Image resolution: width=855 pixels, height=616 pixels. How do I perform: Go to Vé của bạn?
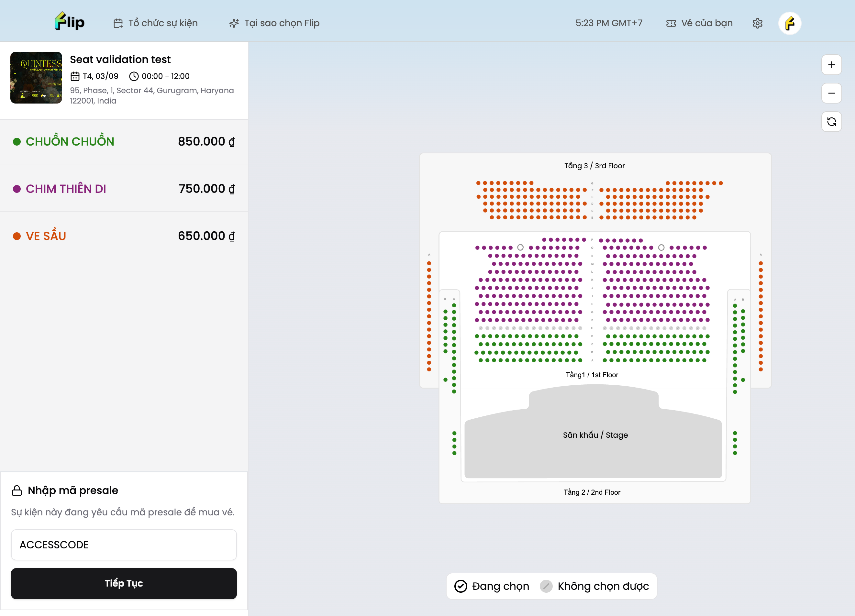706,23
